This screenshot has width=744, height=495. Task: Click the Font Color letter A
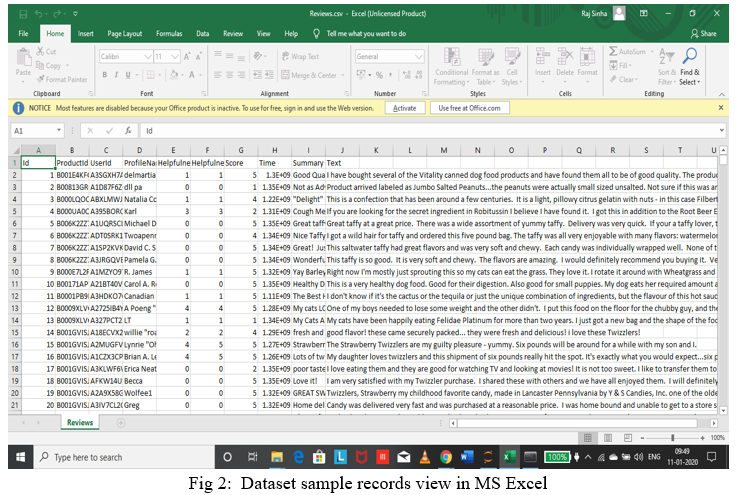coord(192,75)
